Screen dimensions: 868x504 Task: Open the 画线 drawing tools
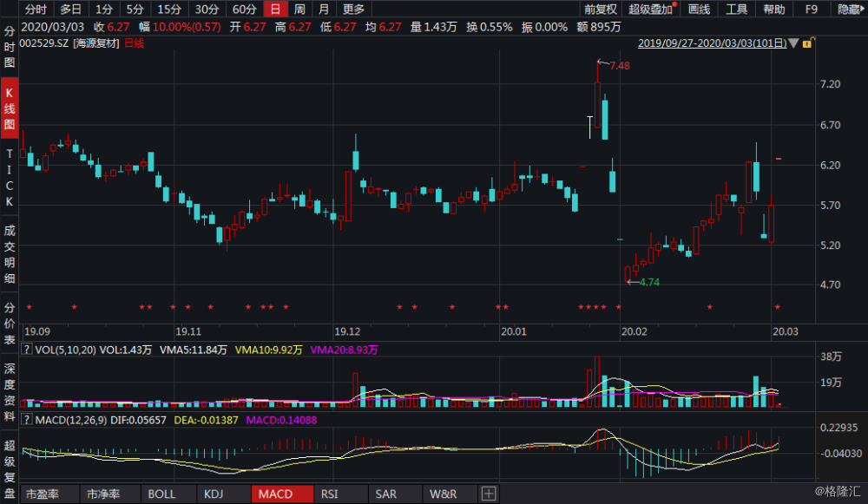[x=699, y=9]
